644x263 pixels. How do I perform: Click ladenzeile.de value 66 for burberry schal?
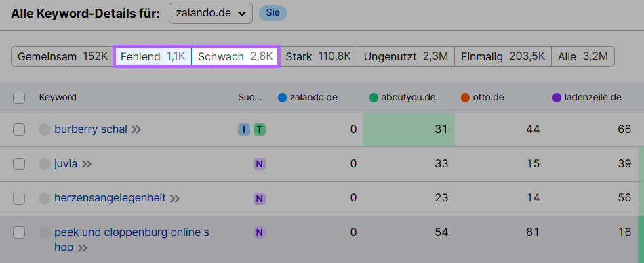click(624, 129)
